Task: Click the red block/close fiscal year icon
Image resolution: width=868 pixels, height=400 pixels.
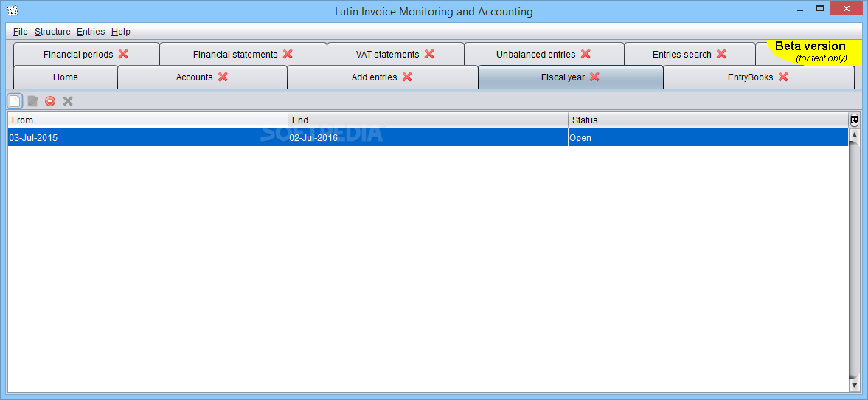Action: 50,101
